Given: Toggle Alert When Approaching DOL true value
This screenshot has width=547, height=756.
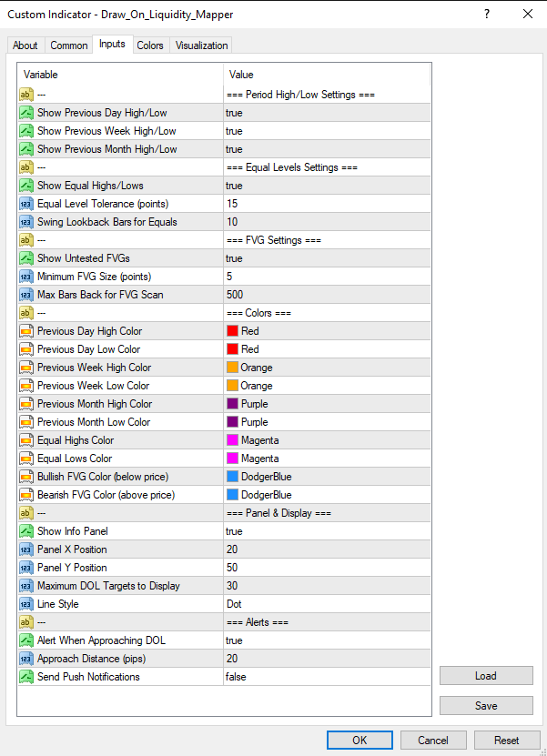Looking at the screenshot, I should click(x=327, y=640).
